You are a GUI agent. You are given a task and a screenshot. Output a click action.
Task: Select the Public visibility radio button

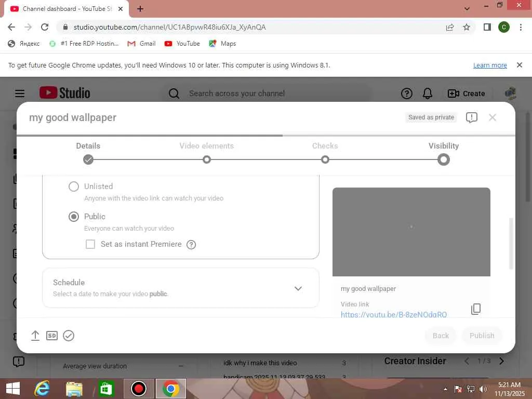(74, 217)
